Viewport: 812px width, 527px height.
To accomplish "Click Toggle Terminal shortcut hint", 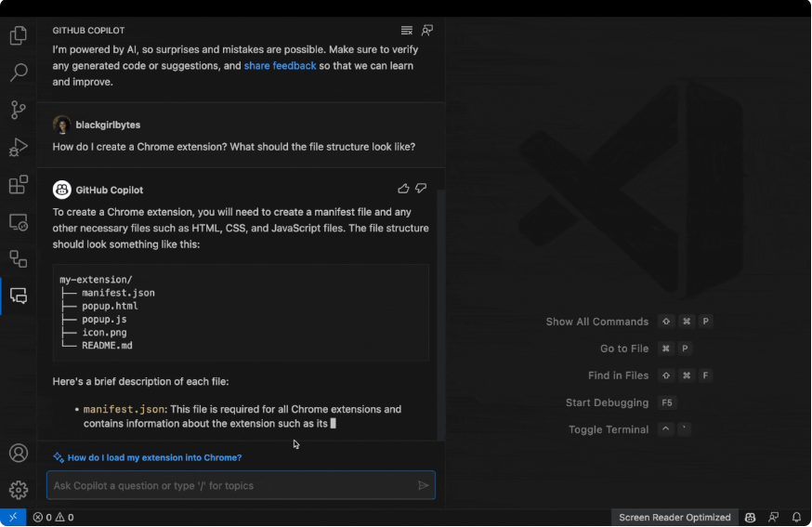I will pos(630,429).
